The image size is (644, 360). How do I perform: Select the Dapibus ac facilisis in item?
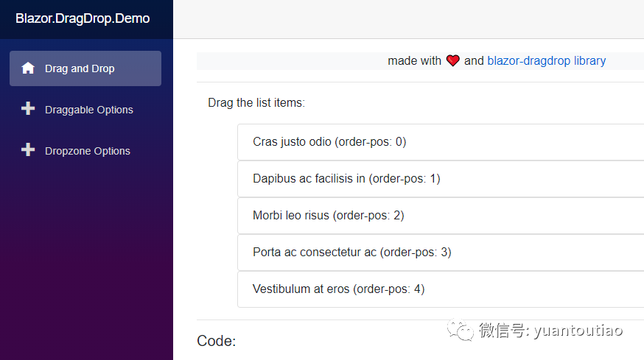(x=441, y=179)
